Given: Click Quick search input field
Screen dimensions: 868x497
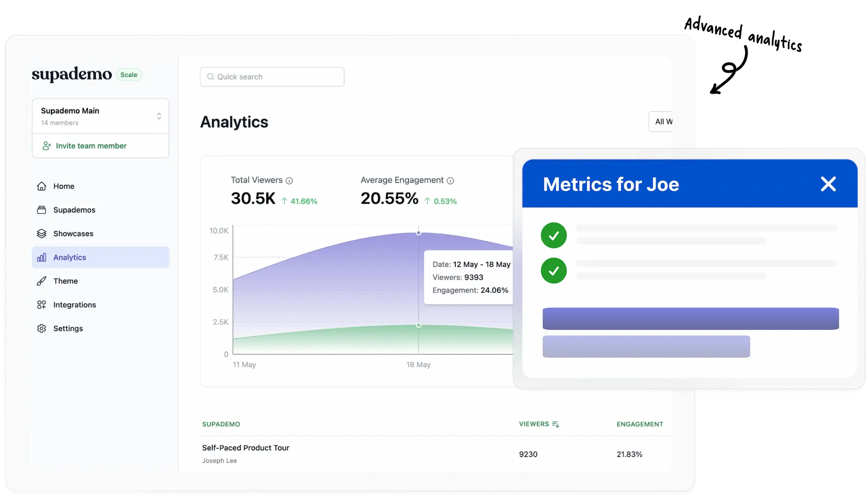Looking at the screenshot, I should coord(272,76).
